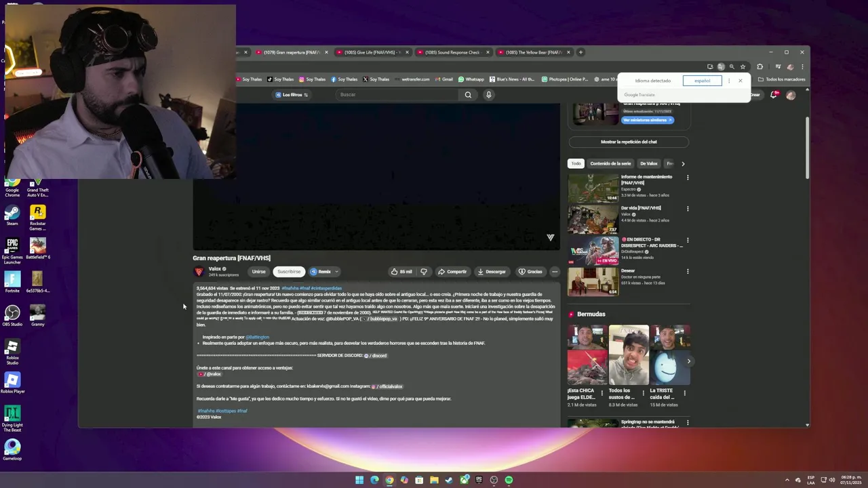
Task: Click the Buscar search field
Action: click(398, 95)
